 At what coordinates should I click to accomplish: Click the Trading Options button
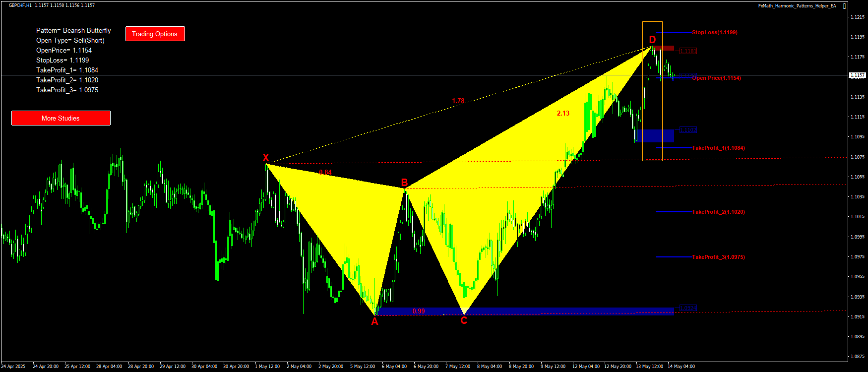pos(155,34)
